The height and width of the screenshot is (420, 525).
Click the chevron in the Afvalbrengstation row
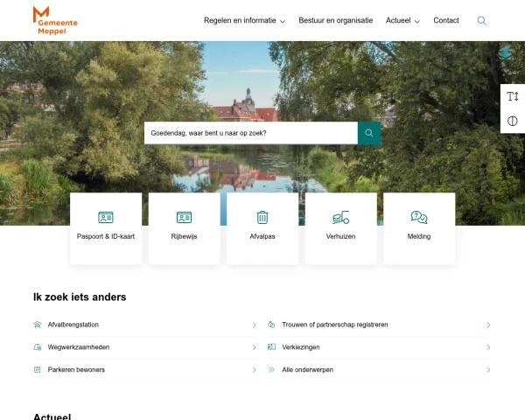point(254,325)
